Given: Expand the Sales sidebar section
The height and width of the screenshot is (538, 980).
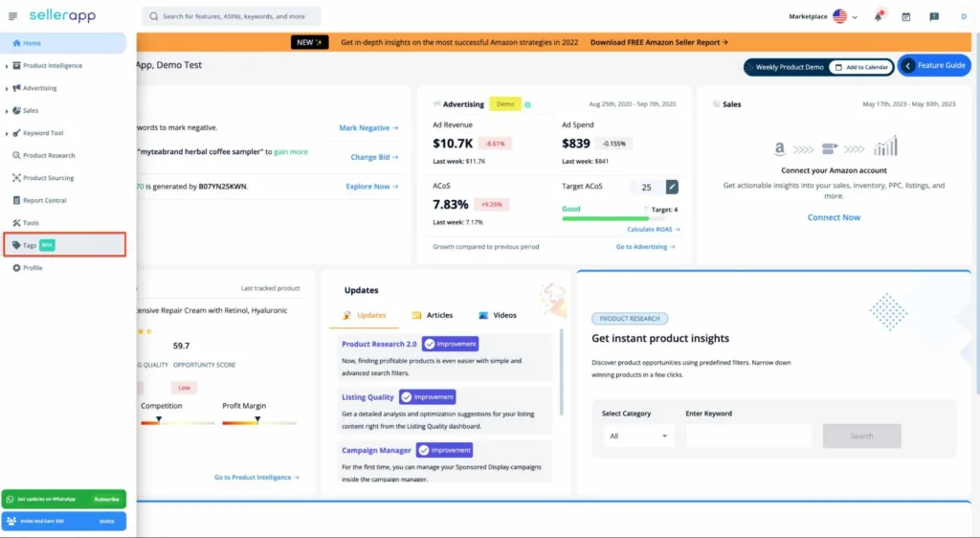Looking at the screenshot, I should (x=7, y=111).
